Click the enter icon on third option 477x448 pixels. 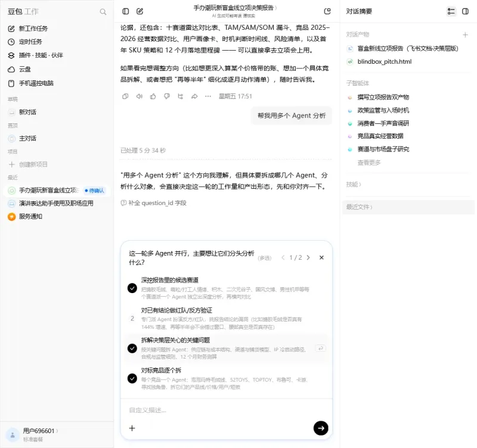tap(320, 349)
